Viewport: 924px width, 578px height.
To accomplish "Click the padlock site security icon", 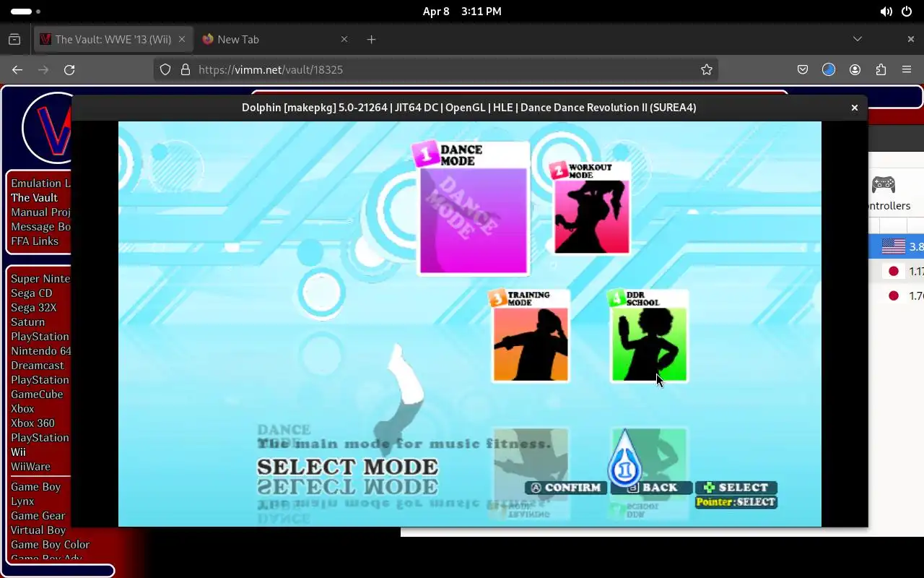I will 186,69.
